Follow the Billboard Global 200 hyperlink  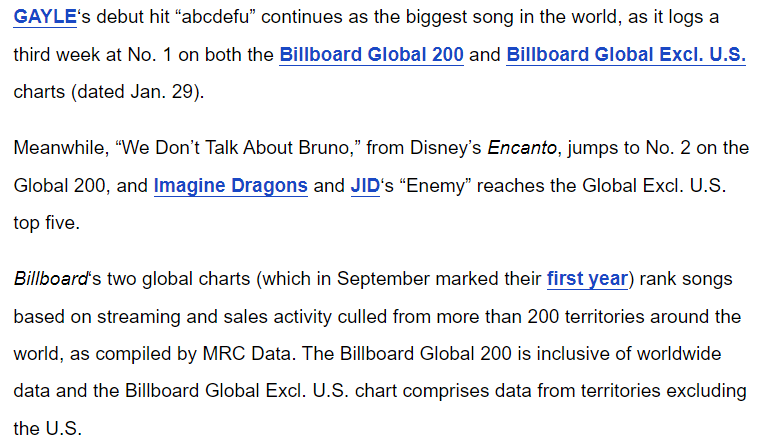pos(371,54)
